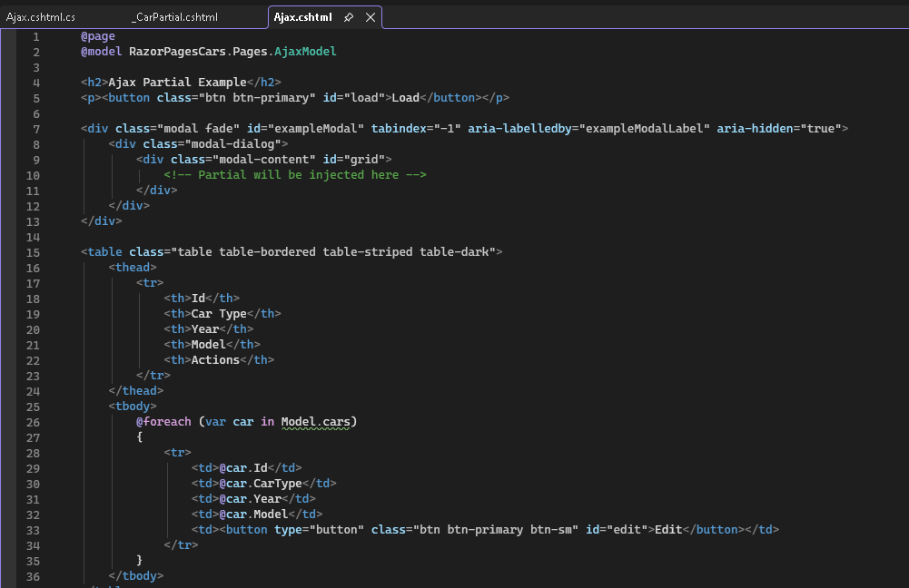Place cursor on the @foreach keyword
Screen dimensions: 909x588
coord(164,422)
